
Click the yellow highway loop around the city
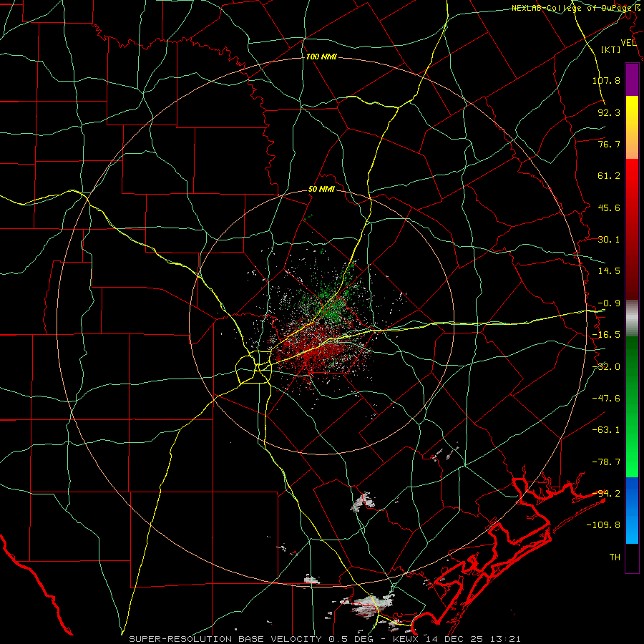[x=254, y=367]
